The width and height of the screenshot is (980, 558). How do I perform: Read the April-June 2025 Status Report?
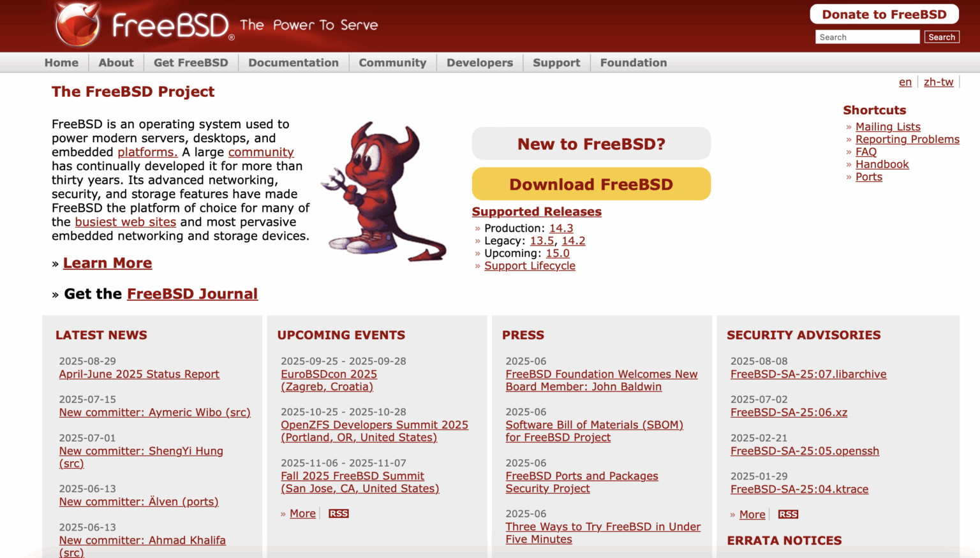click(139, 374)
